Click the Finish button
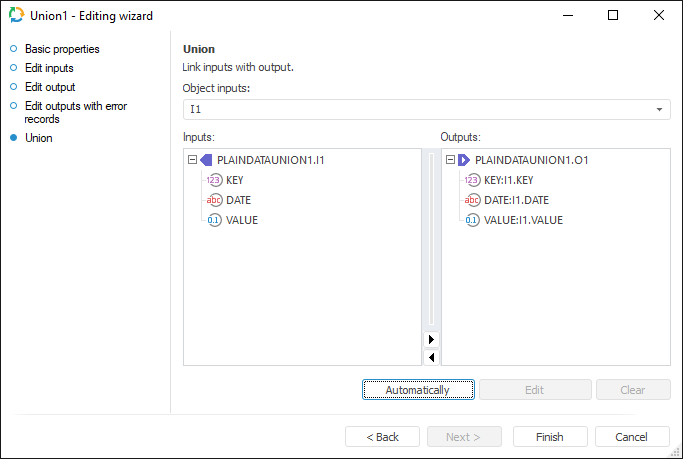The width and height of the screenshot is (683, 459). pyautogui.click(x=549, y=437)
